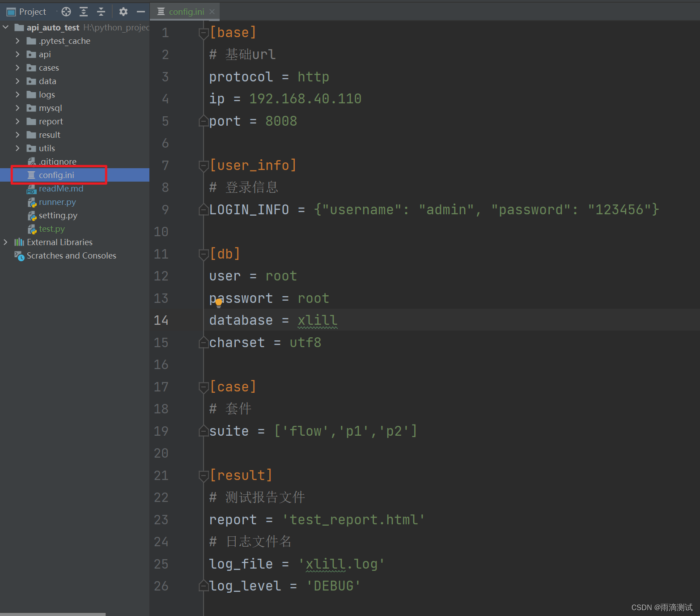This screenshot has width=700, height=616.
Task: Click the LOGIN_INFO key
Action: pos(249,210)
